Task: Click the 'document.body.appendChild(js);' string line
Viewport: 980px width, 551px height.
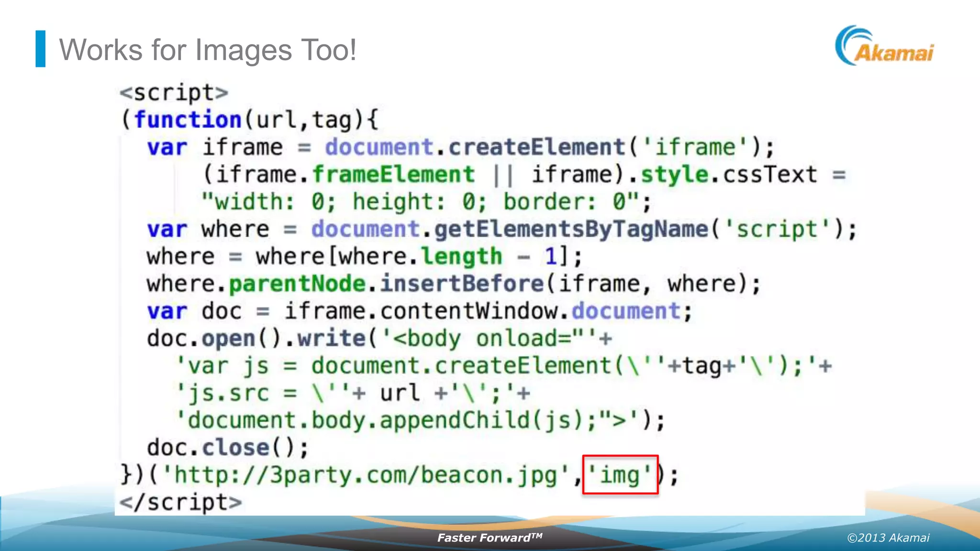Action: coord(421,420)
